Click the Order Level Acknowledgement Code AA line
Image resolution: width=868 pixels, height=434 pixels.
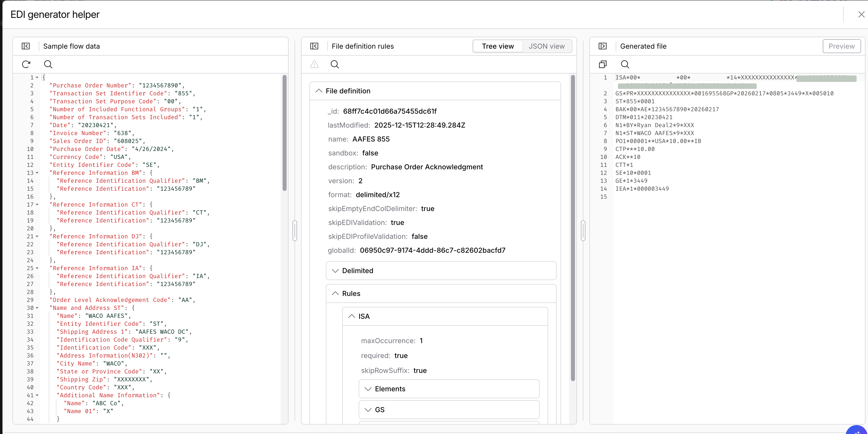122,300
